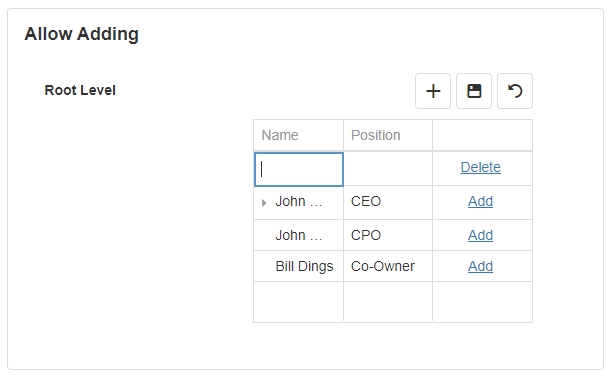Click the Allow Adding heading
Image resolution: width=613 pixels, height=380 pixels.
(x=82, y=34)
